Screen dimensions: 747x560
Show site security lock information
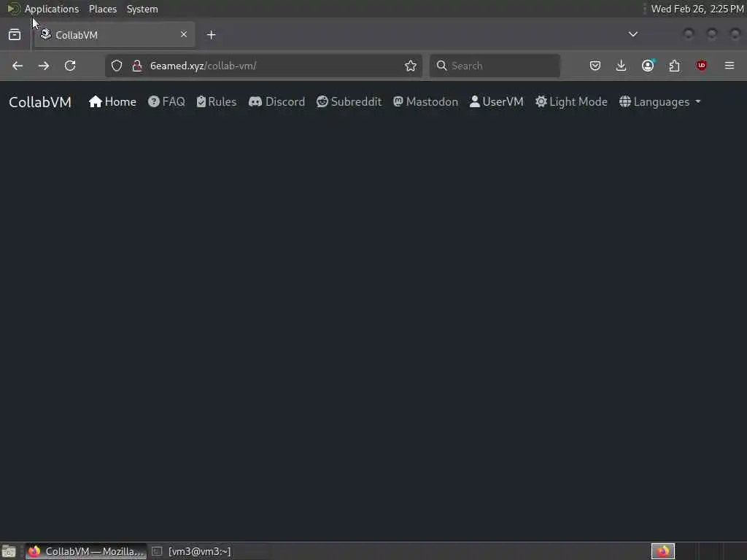tap(137, 66)
